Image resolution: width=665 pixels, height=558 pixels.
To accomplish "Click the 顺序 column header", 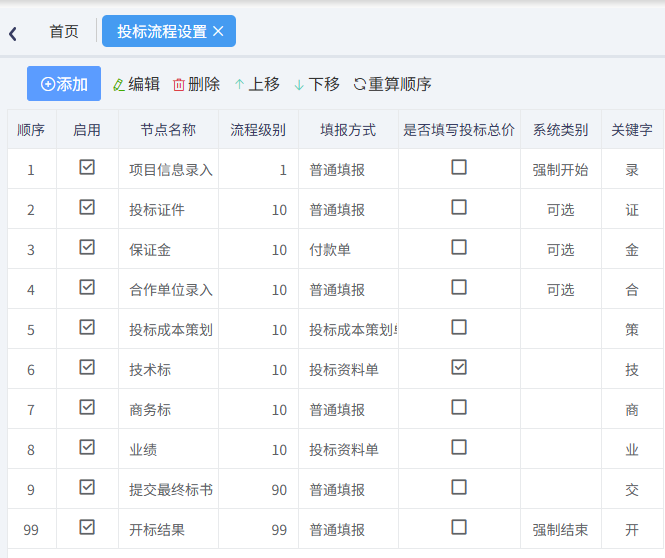I will tap(32, 129).
